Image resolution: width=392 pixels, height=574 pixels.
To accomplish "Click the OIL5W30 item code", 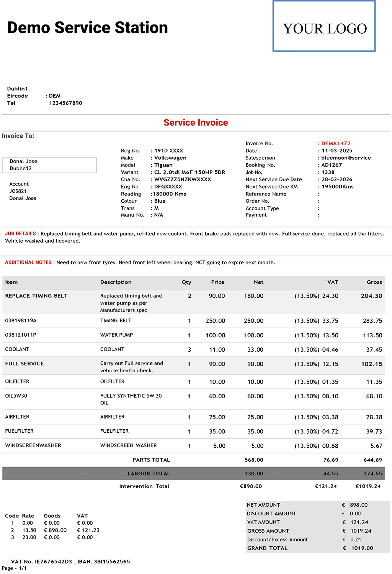I will 16,396.
